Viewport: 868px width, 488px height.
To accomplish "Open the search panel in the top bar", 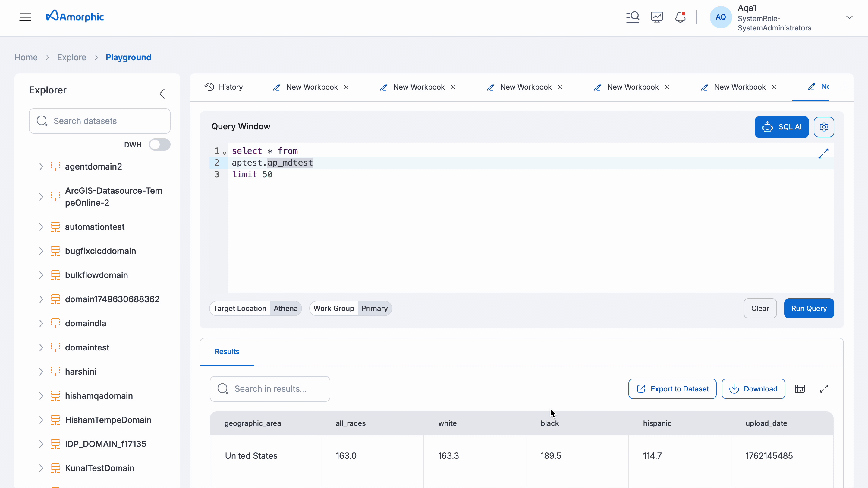I will 633,17.
